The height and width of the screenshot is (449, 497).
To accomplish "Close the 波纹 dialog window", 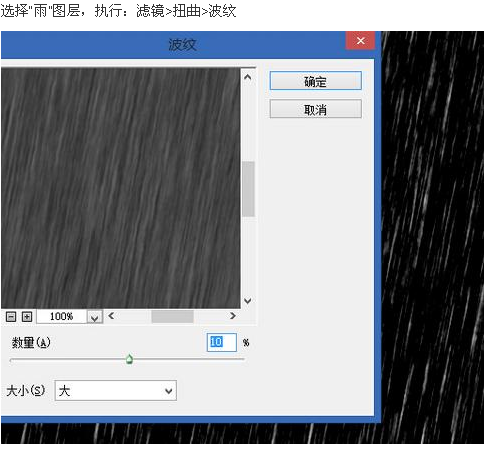I will (x=360, y=41).
